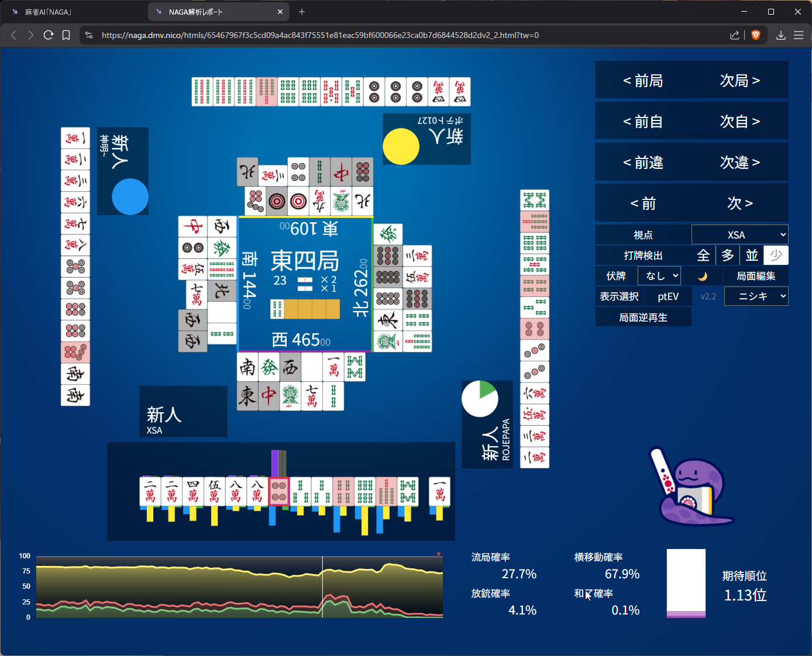Click the share icon in address bar

point(735,35)
